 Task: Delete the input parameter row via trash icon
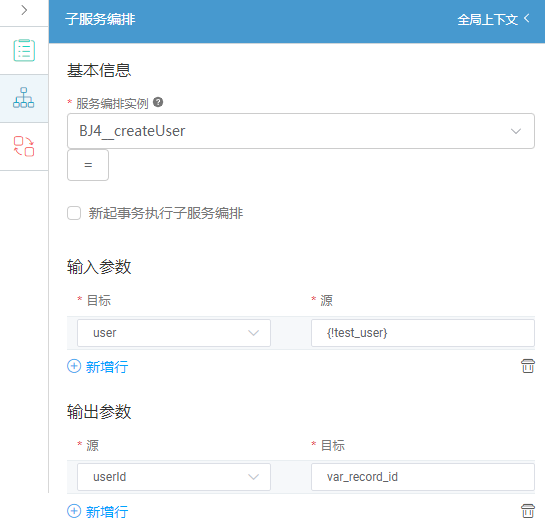pyautogui.click(x=528, y=366)
